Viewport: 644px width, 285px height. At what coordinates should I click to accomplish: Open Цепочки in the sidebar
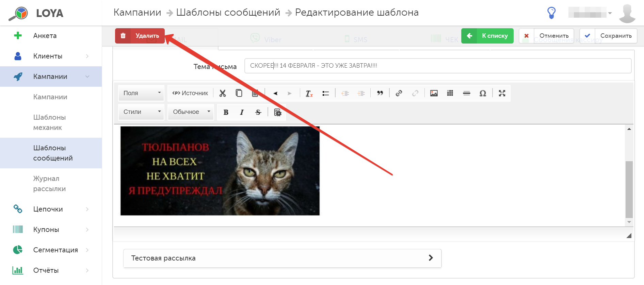coord(48,209)
